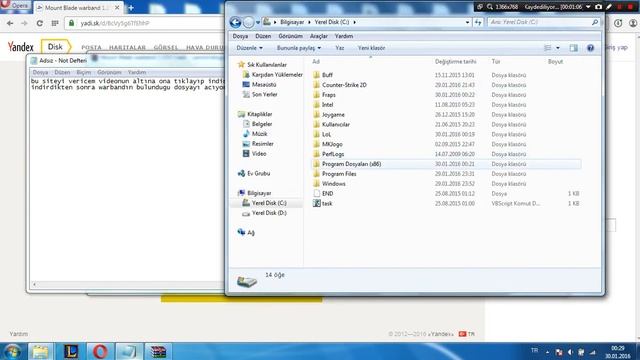Click the Explorer forward navigation arrow

(248, 22)
